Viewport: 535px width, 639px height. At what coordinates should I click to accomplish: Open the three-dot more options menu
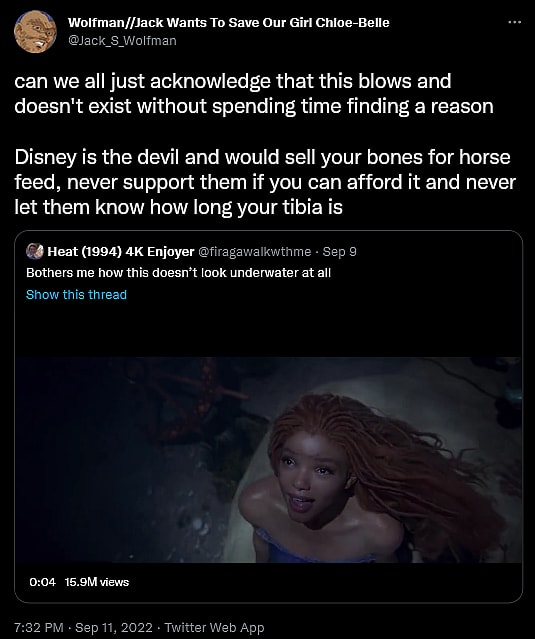coord(514,22)
